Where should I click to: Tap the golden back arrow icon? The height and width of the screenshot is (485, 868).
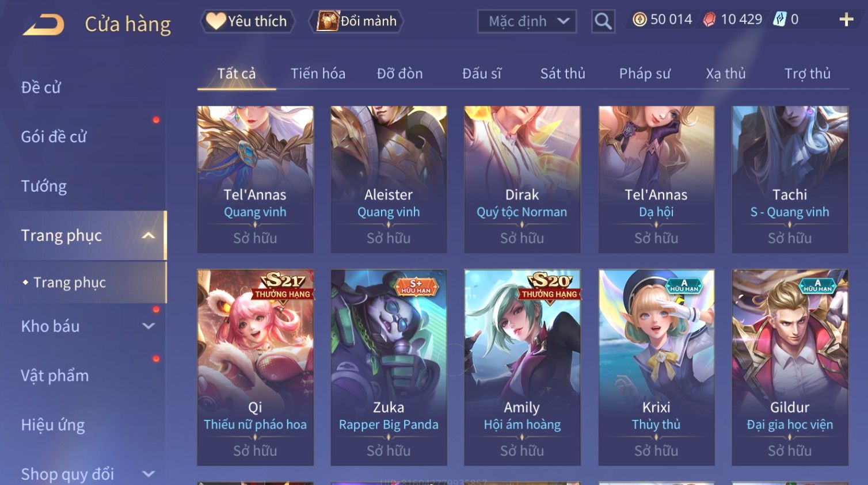point(44,25)
